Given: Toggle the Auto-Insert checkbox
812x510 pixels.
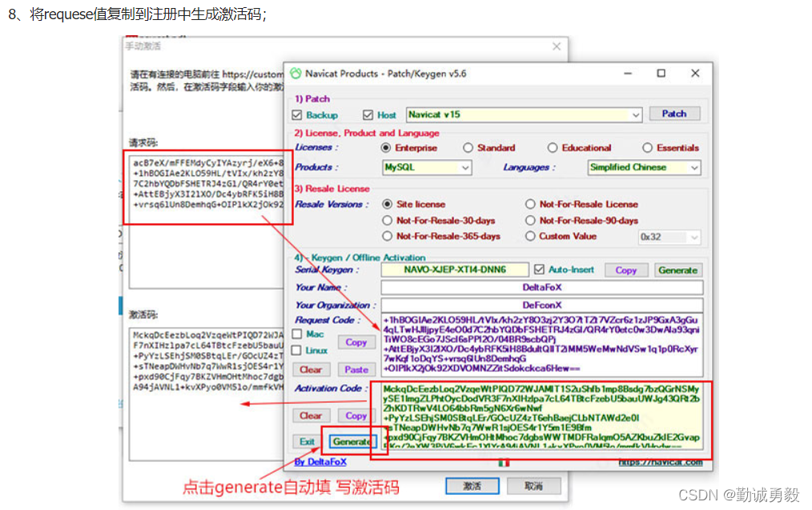Looking at the screenshot, I should (x=539, y=269).
